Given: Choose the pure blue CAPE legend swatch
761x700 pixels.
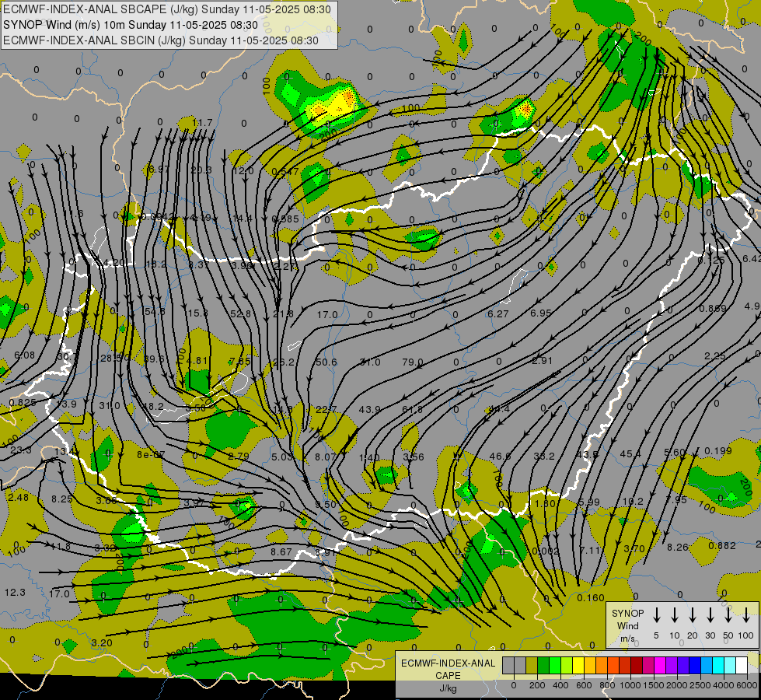Looking at the screenshot, I should point(695,665).
